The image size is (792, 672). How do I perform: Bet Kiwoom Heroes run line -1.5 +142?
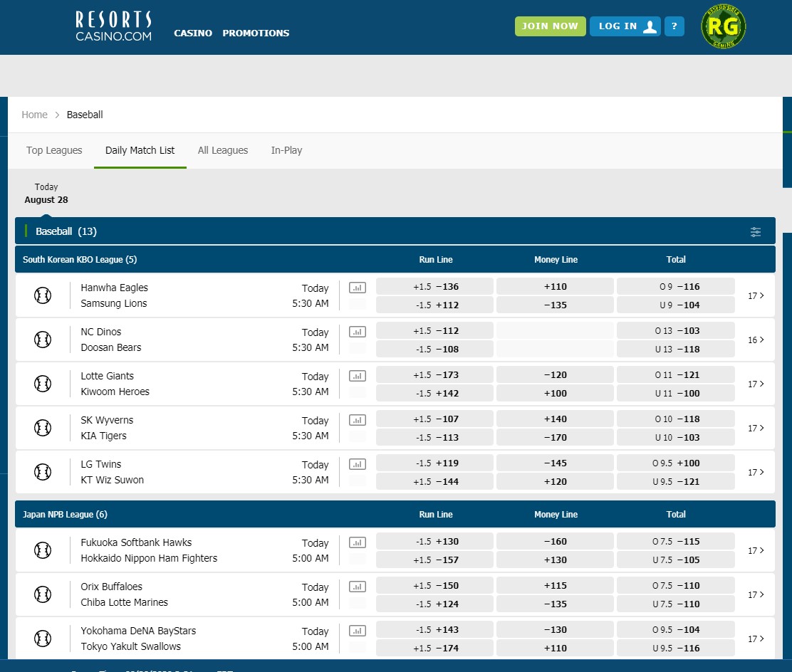[435, 393]
